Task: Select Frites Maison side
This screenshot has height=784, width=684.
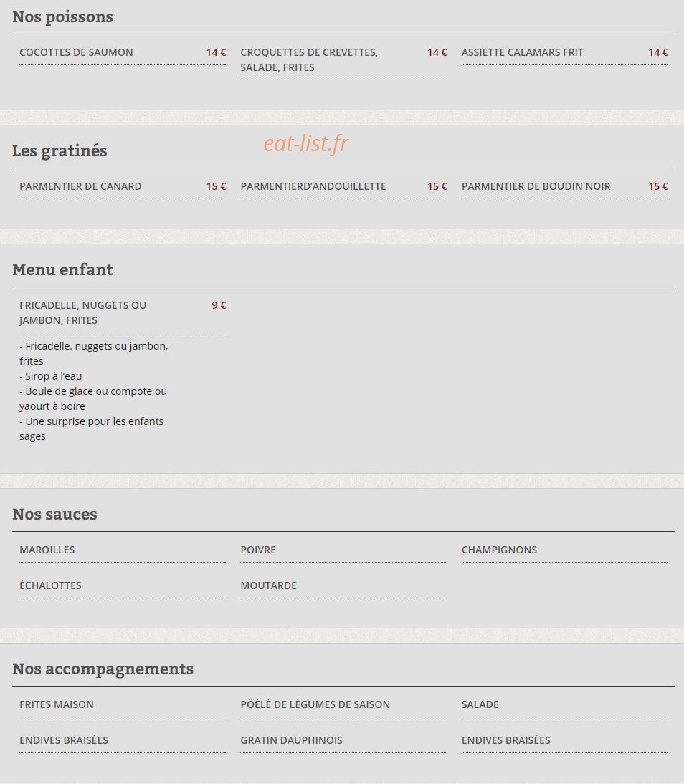Action: [57, 704]
